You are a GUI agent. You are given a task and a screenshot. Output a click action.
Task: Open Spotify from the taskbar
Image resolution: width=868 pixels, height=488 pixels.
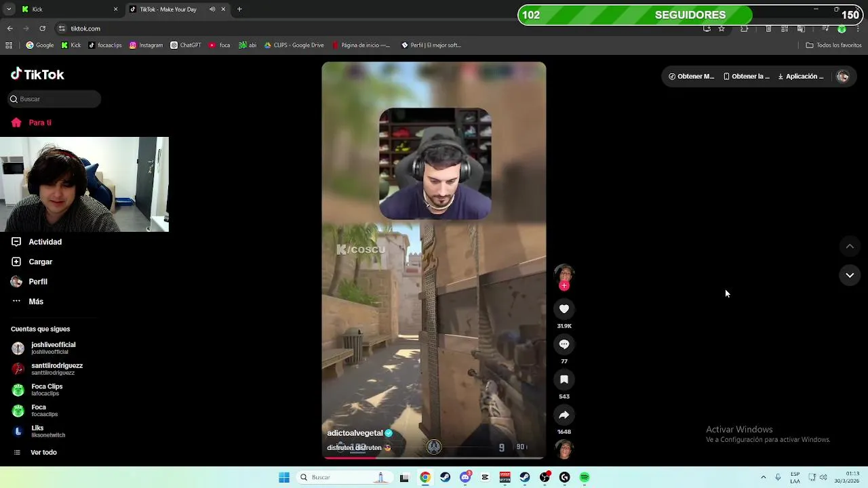(x=585, y=477)
